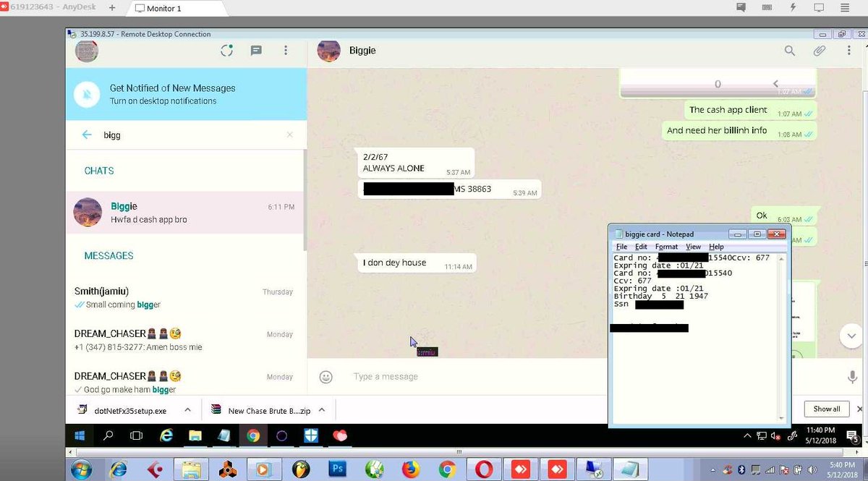Open File Explorer on remote taskbar

click(x=195, y=435)
